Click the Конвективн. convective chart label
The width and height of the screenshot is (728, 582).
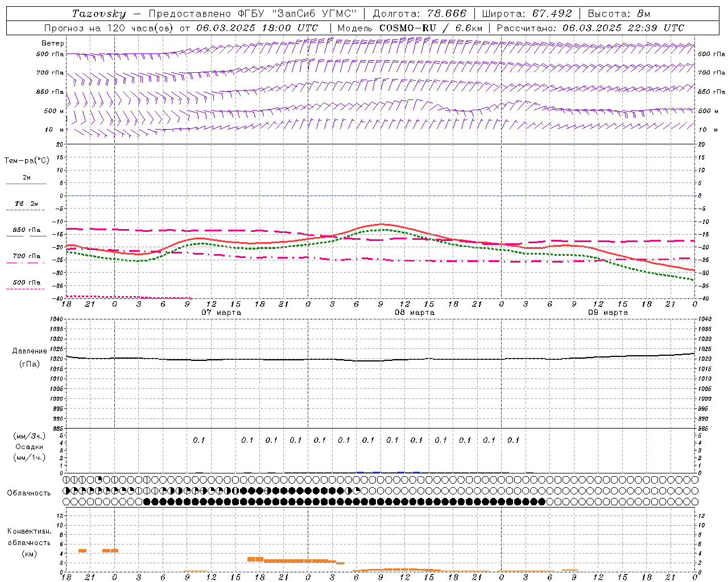(x=30, y=531)
